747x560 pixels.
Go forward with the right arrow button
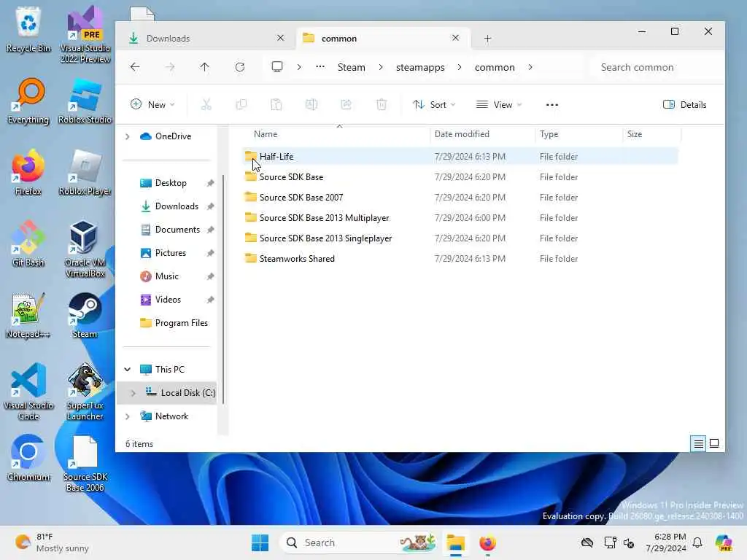click(169, 67)
